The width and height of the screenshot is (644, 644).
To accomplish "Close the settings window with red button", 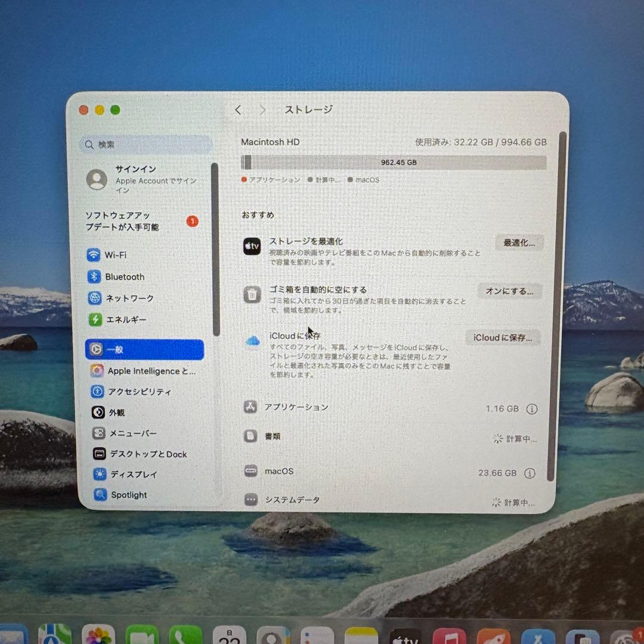I will click(x=84, y=110).
